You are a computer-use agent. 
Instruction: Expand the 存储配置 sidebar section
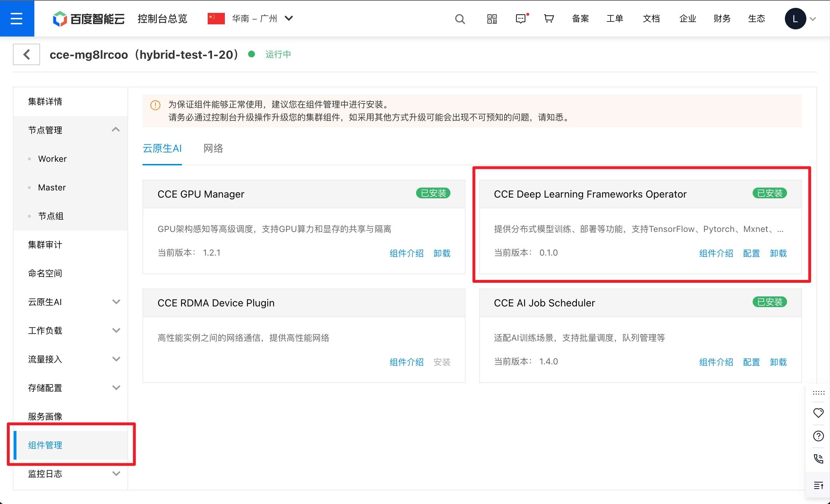click(x=116, y=388)
